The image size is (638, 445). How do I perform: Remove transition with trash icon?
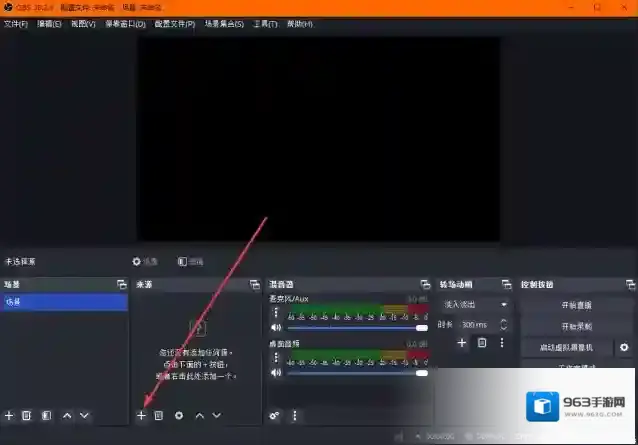tap(482, 342)
